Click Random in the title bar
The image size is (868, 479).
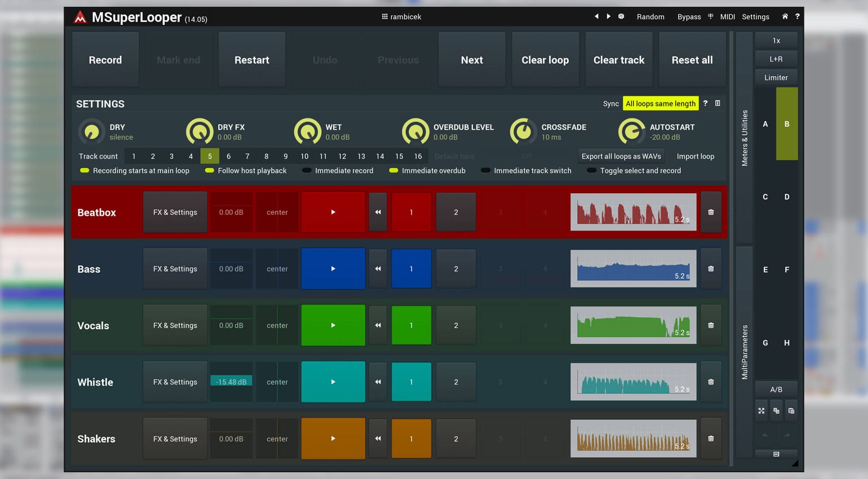650,17
